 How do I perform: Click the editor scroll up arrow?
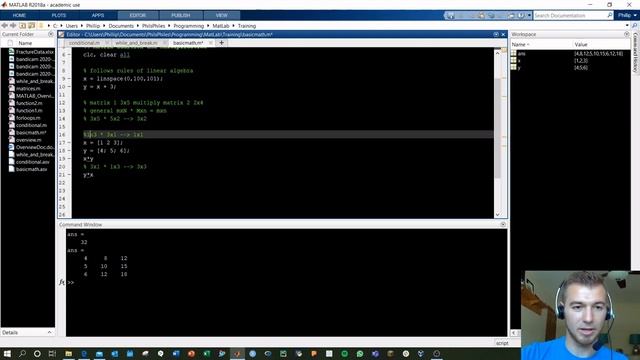(x=498, y=53)
